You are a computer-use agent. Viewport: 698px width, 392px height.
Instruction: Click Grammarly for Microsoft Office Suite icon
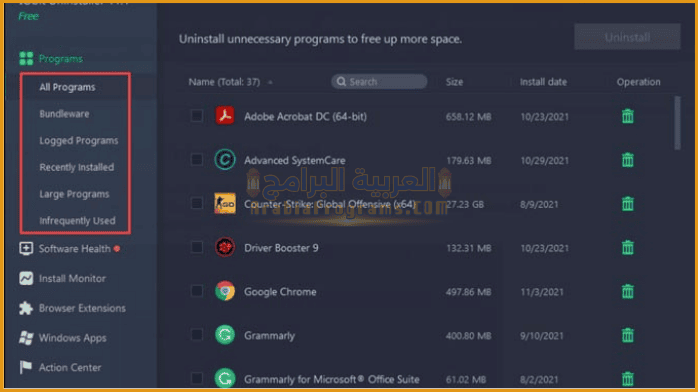coord(225,378)
